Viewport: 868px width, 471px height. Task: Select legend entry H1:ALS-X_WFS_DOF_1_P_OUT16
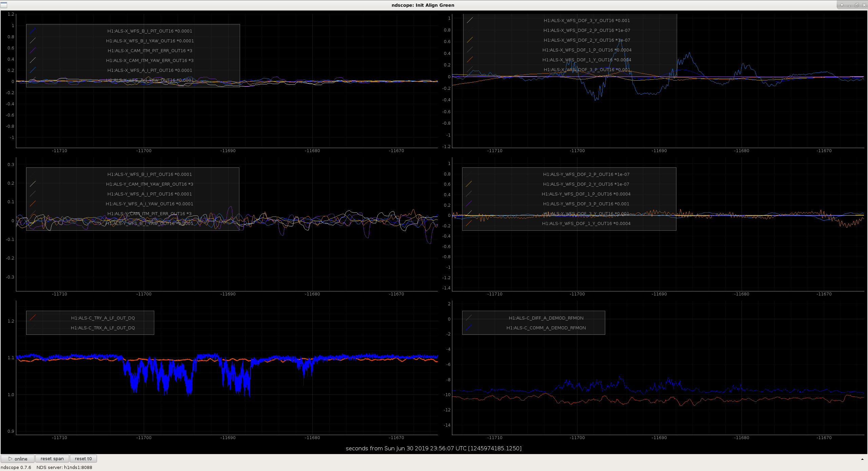pos(587,50)
